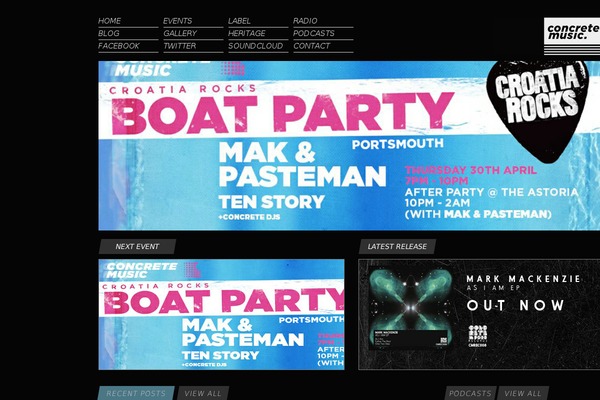Click VIEW ALL beside Recent Posts
Image resolution: width=600 pixels, height=400 pixels.
point(203,393)
